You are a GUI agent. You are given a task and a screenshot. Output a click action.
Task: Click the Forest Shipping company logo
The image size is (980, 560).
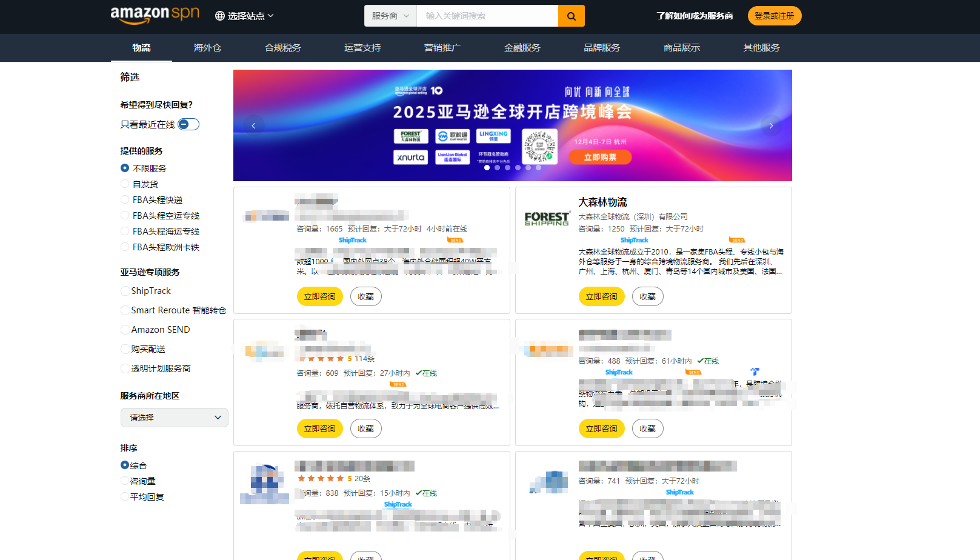click(547, 218)
